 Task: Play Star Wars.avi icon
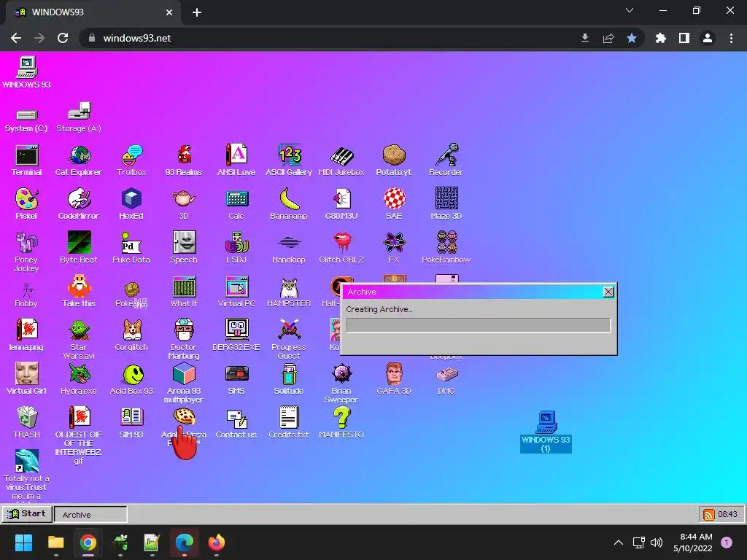tap(79, 339)
